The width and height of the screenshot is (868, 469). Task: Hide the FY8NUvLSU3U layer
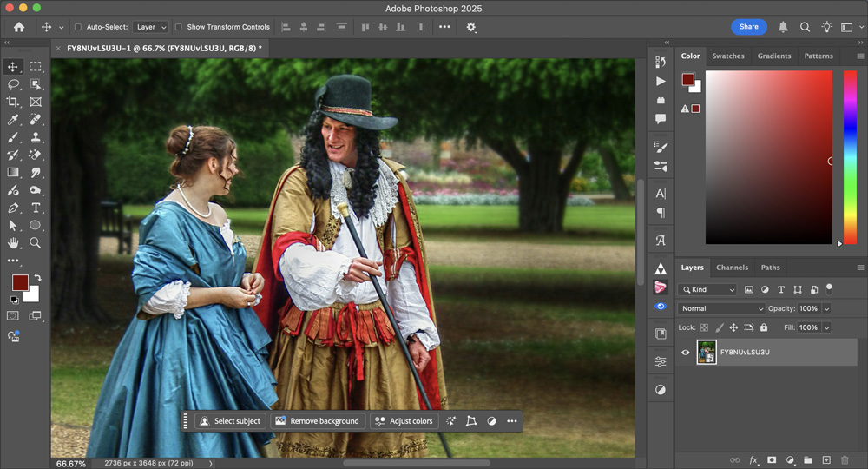click(x=686, y=353)
